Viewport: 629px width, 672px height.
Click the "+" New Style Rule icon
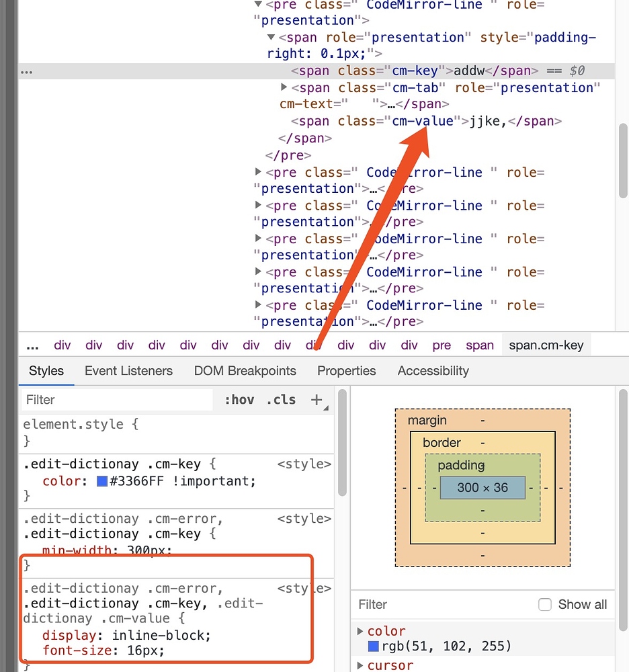317,400
